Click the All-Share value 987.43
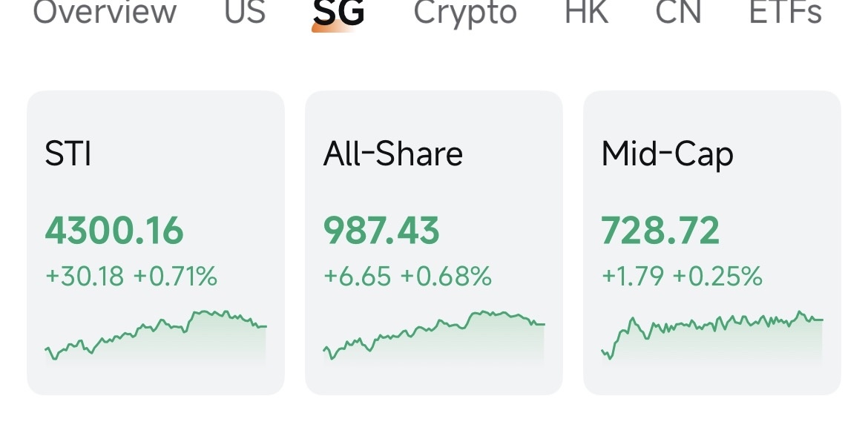The height and width of the screenshot is (439, 868). [381, 231]
